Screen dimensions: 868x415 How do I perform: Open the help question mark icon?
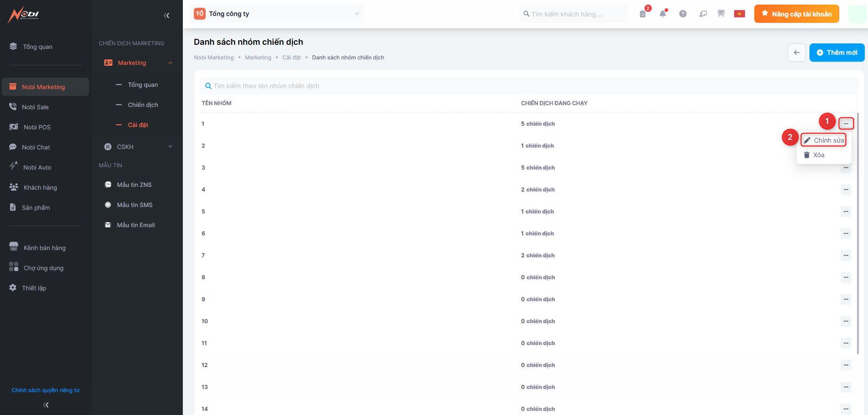682,14
